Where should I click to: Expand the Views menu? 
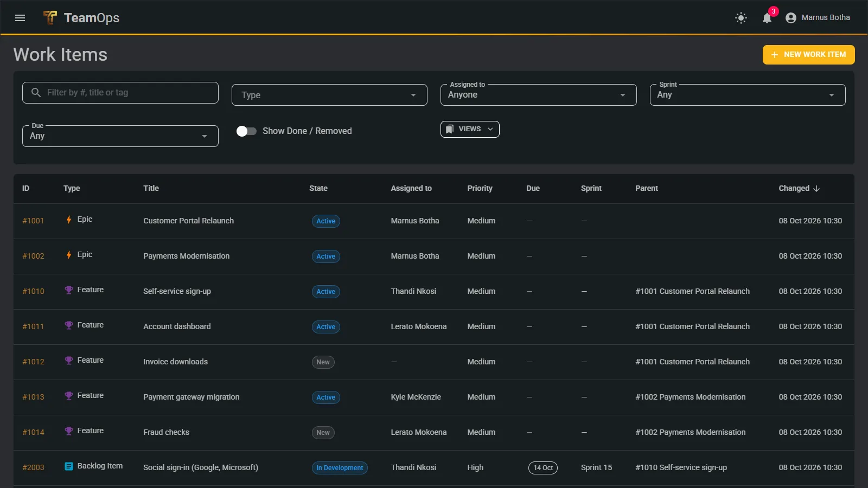pos(470,129)
